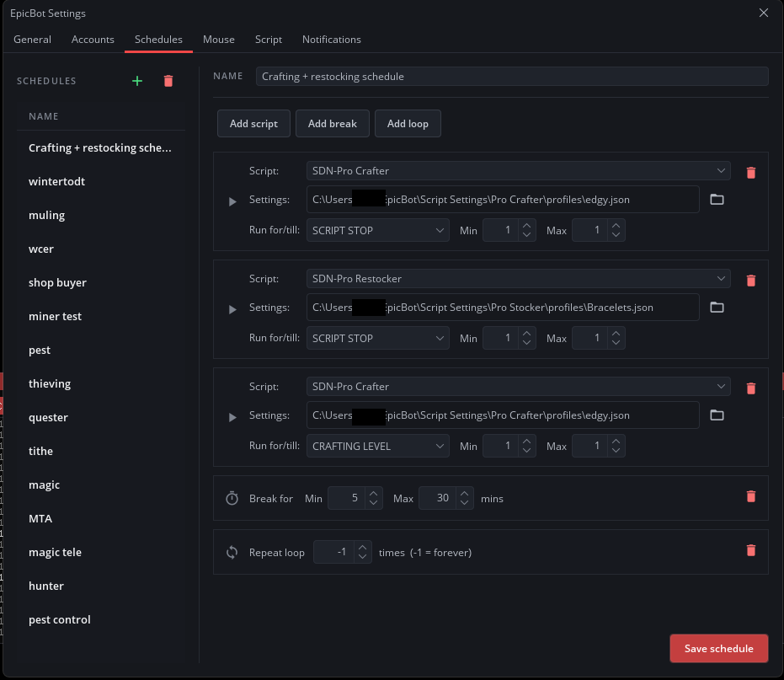Decrease break Max minutes value
Viewport: 784px width, 680px height.
(x=465, y=503)
